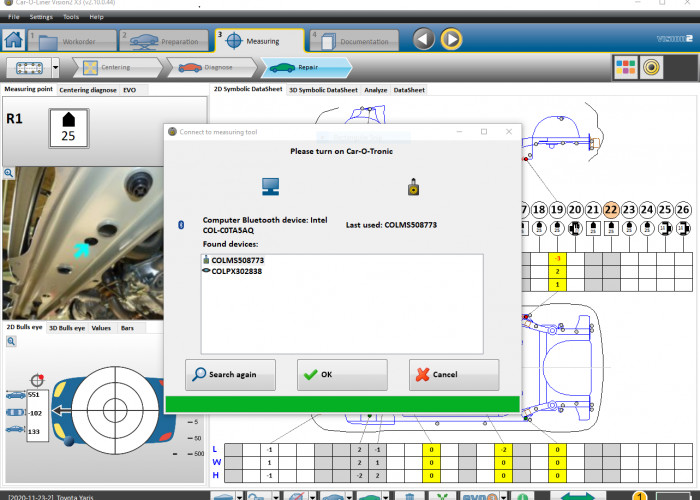700x500 pixels.
Task: Open the Help menu
Action: [96, 17]
